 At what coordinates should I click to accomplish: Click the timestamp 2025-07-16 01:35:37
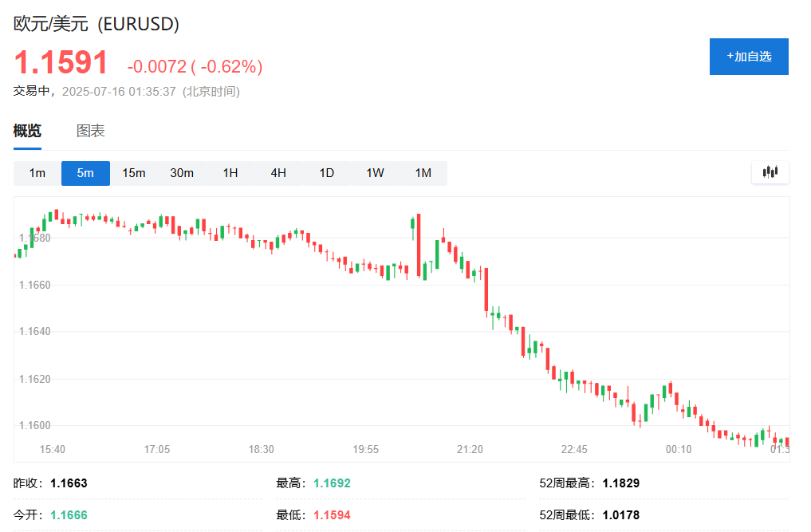click(119, 92)
